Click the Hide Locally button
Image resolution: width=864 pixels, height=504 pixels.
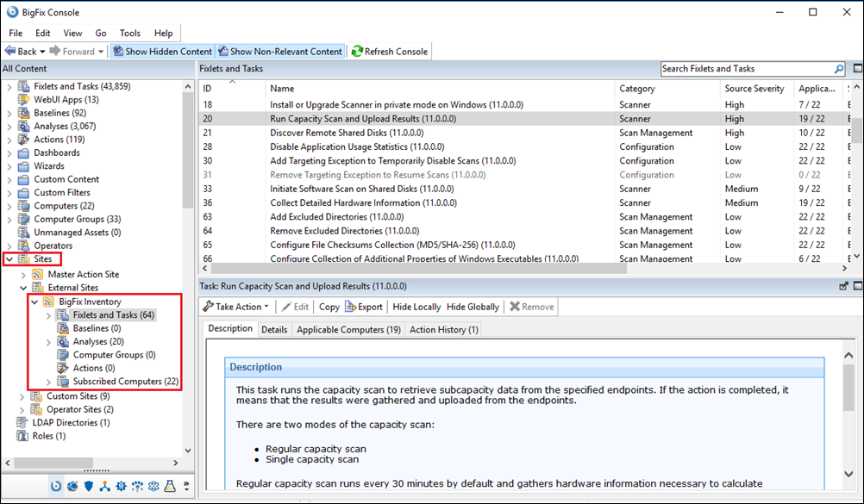tap(416, 307)
